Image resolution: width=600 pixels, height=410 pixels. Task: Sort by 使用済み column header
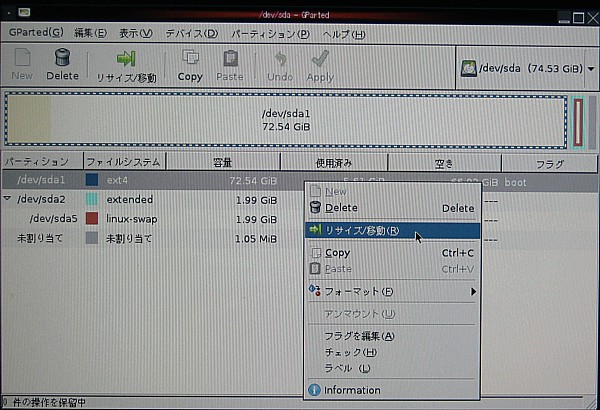(x=334, y=163)
